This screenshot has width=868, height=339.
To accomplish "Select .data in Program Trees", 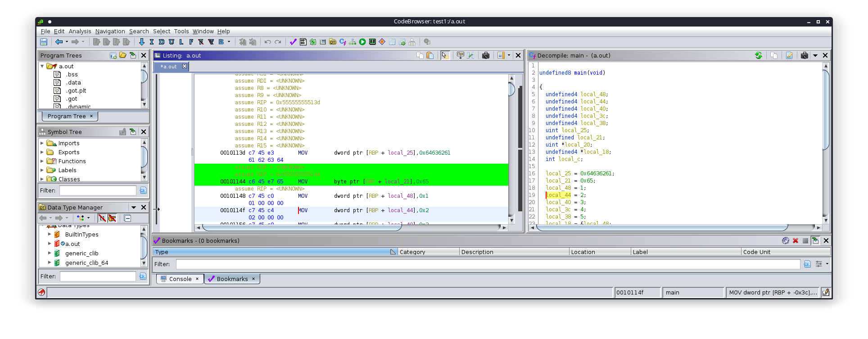I will click(74, 82).
